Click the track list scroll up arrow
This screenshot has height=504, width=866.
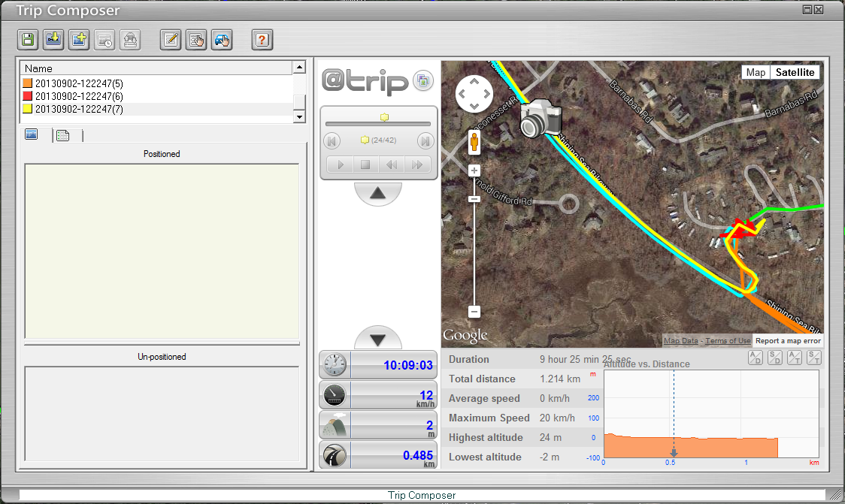[x=299, y=68]
